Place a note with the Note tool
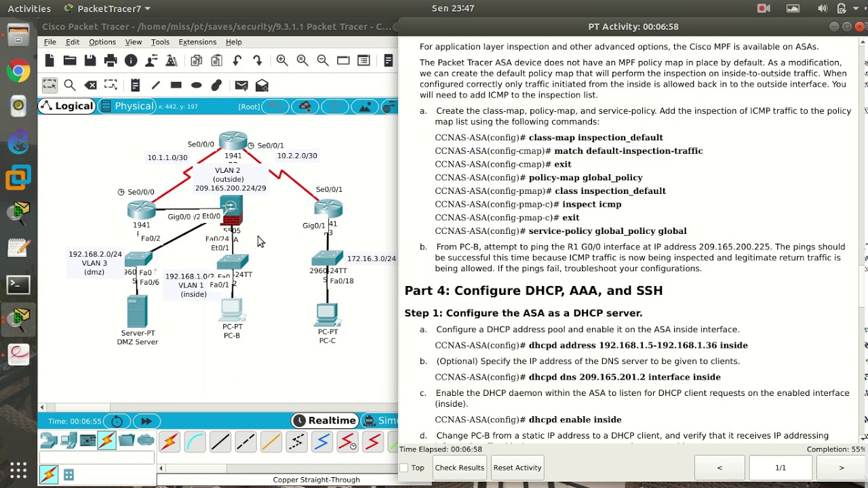 pos(135,85)
